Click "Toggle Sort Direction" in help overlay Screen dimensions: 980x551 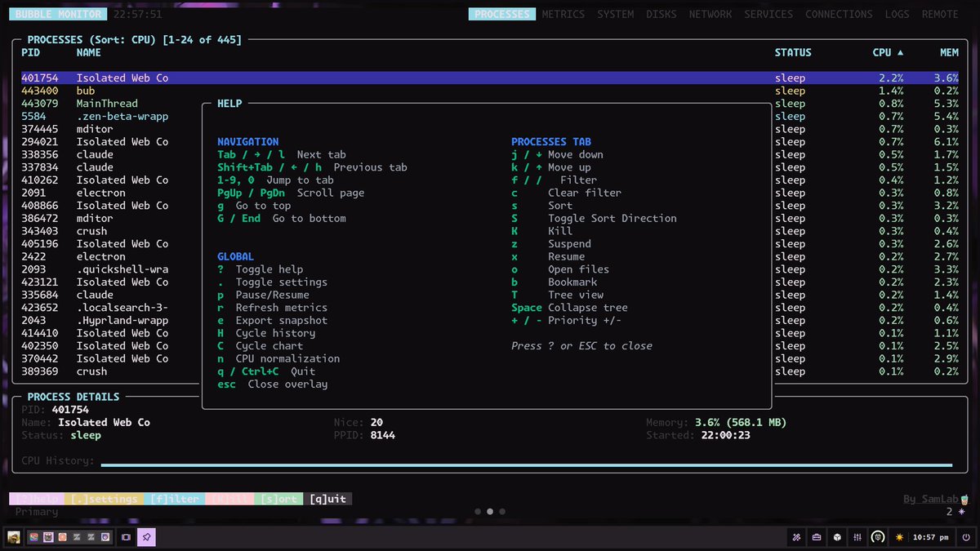pos(612,218)
